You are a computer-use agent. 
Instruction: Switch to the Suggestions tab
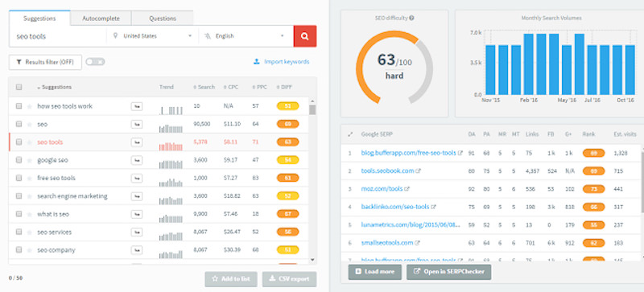(x=39, y=19)
